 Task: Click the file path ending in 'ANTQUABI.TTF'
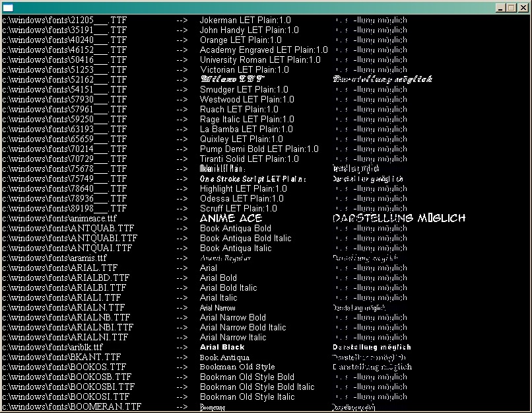point(70,238)
